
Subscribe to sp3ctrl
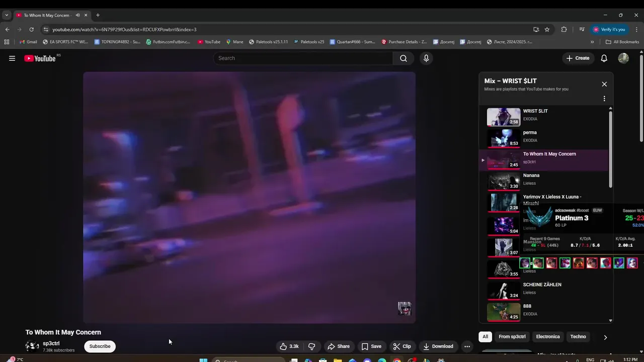click(100, 346)
